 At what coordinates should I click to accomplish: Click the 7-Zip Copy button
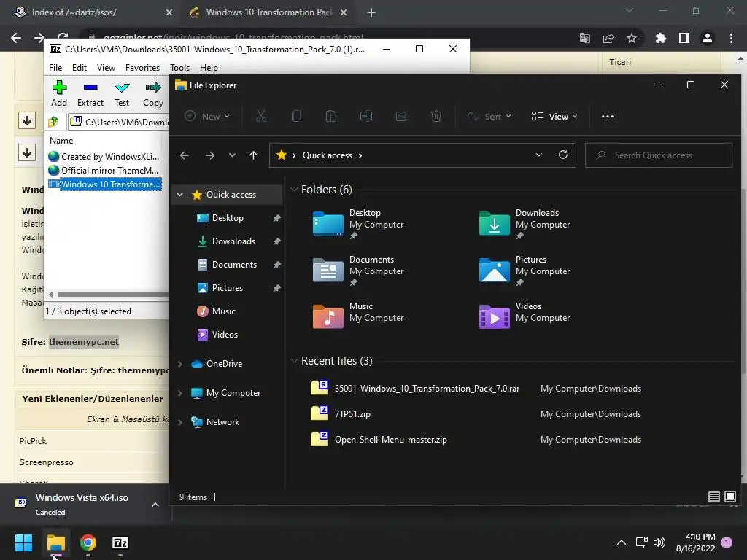pyautogui.click(x=153, y=93)
